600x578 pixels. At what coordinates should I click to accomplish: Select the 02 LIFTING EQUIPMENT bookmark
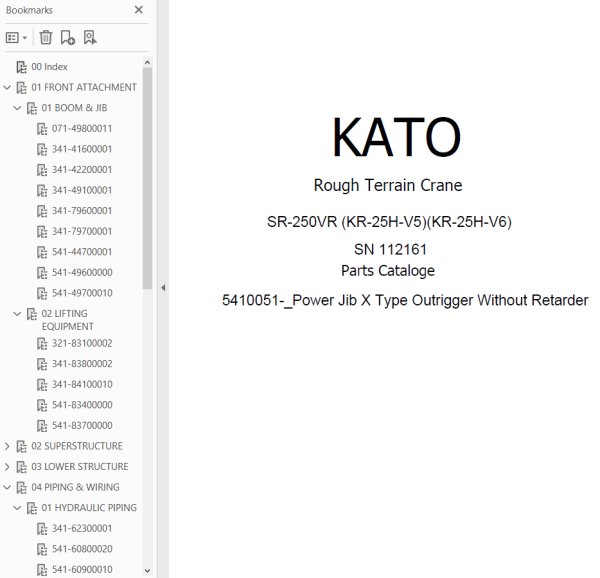[67, 320]
